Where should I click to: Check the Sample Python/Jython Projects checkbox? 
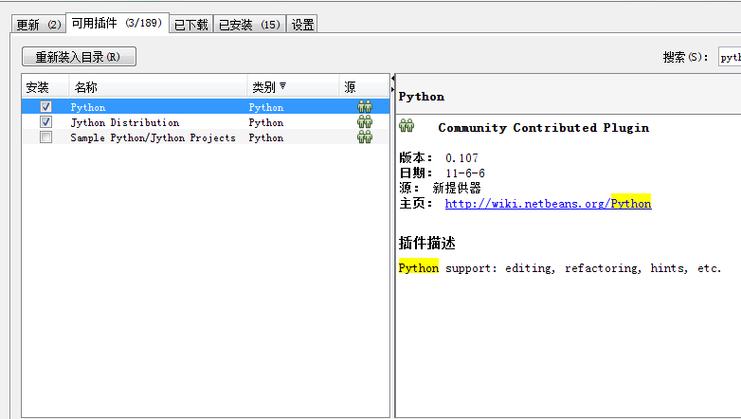pyautogui.click(x=46, y=137)
